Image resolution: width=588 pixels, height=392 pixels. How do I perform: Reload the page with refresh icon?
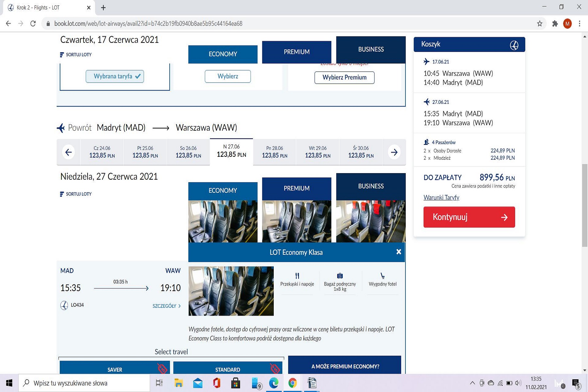tap(33, 24)
